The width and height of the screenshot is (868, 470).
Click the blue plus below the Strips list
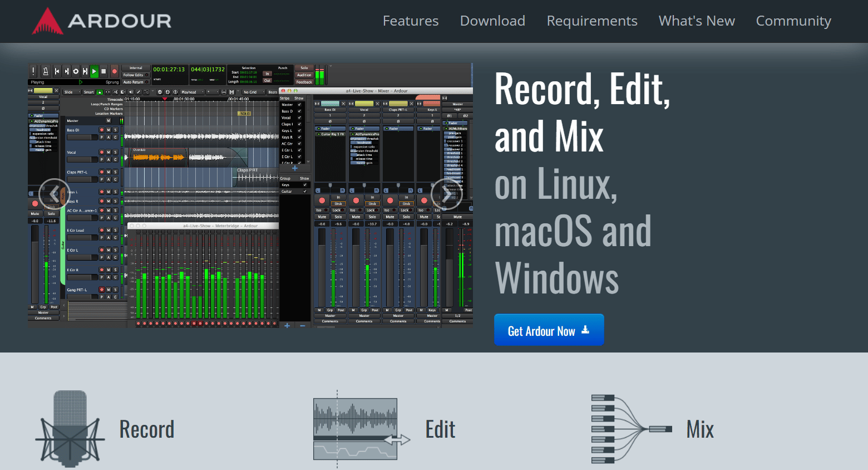point(295,168)
